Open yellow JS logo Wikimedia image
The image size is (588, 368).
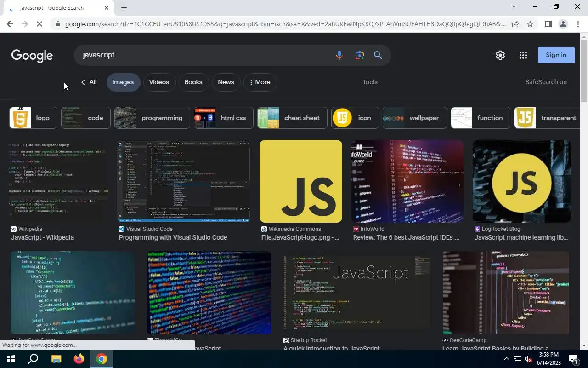pyautogui.click(x=301, y=181)
